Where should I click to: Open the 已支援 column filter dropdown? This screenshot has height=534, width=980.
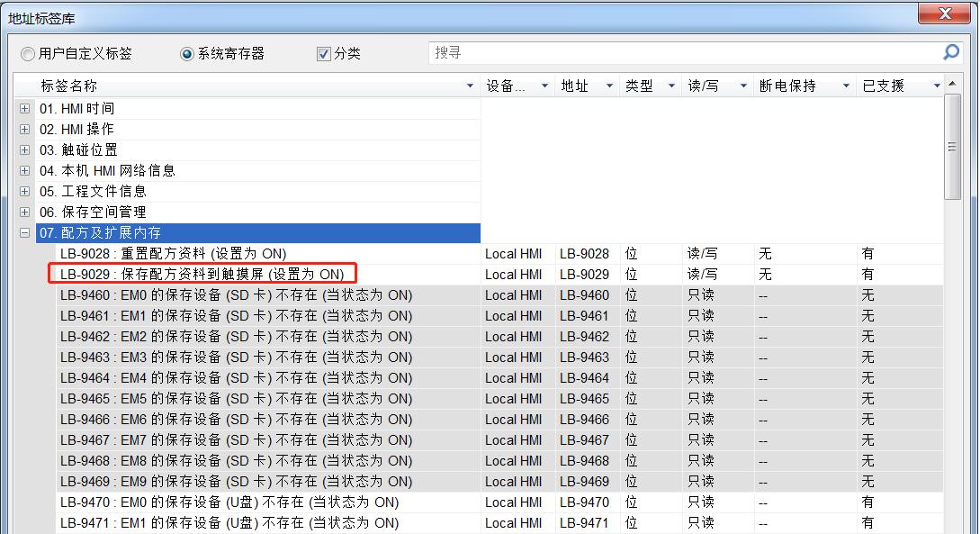937,86
